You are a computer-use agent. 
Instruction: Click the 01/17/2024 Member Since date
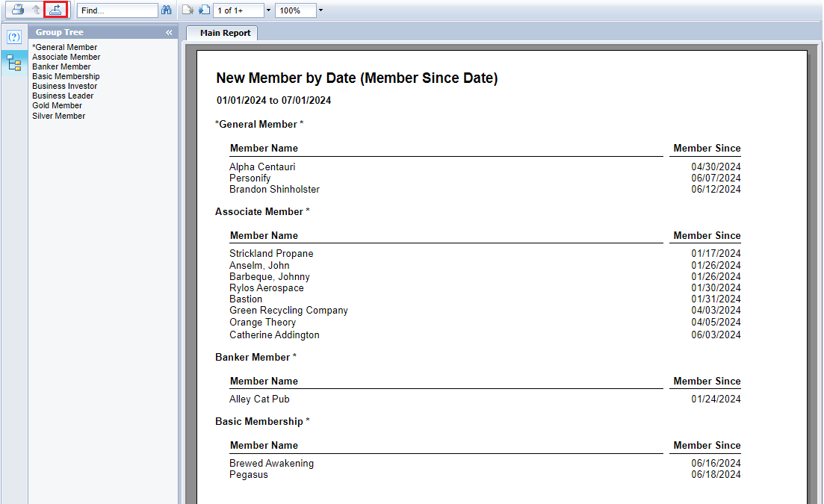click(716, 254)
